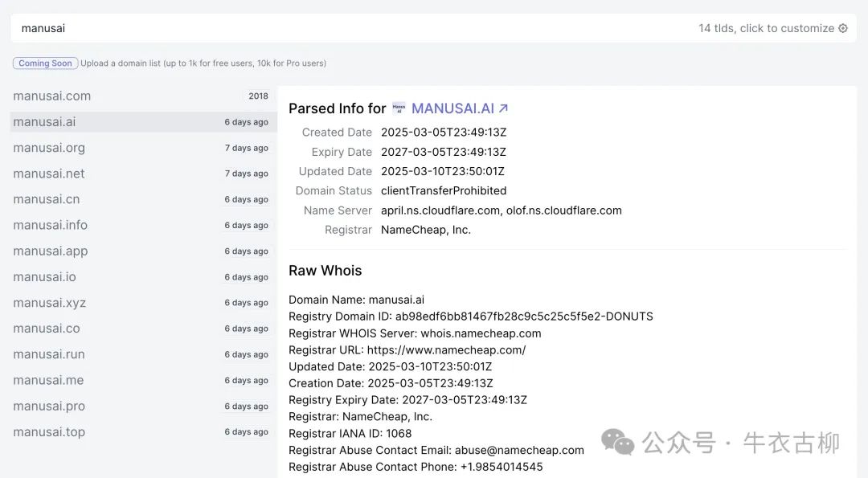Select manusai.top in the domain list

point(143,432)
